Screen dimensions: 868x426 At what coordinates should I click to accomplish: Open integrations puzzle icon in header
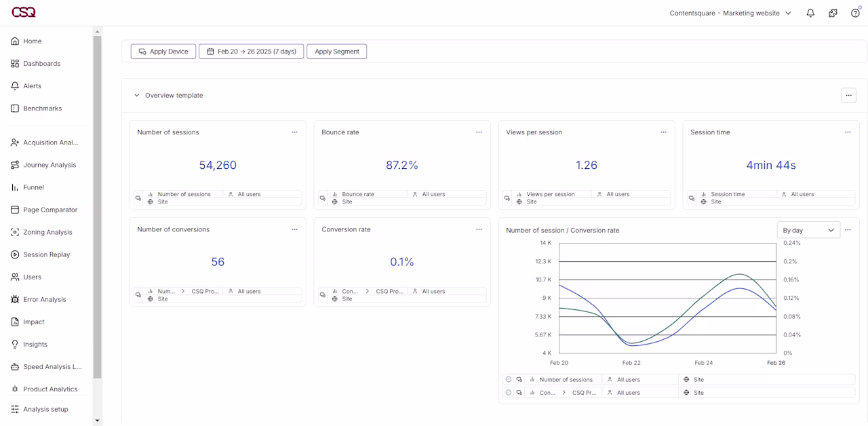[833, 13]
